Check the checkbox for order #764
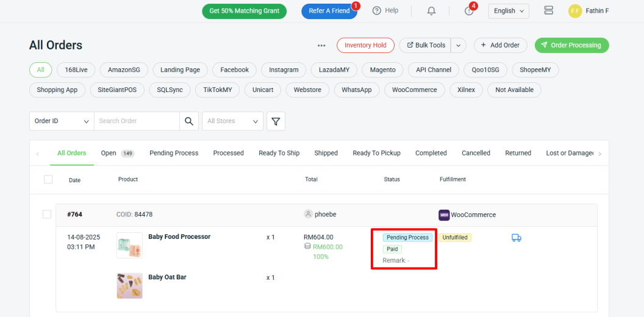The width and height of the screenshot is (644, 317). pos(47,215)
